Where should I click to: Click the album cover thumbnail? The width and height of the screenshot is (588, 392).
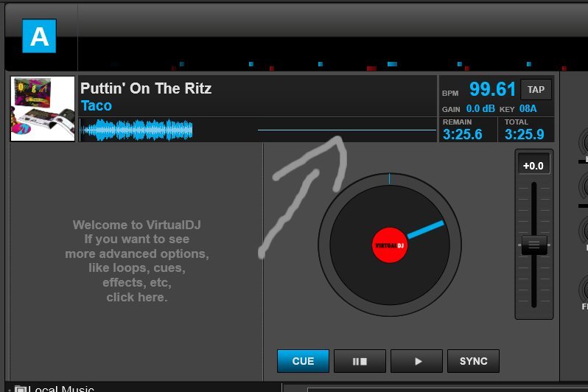click(43, 109)
